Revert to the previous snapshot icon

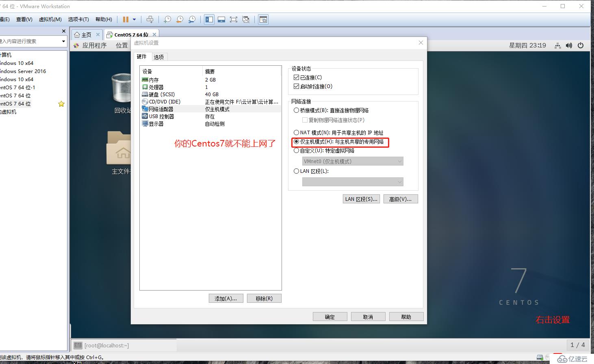(x=180, y=19)
